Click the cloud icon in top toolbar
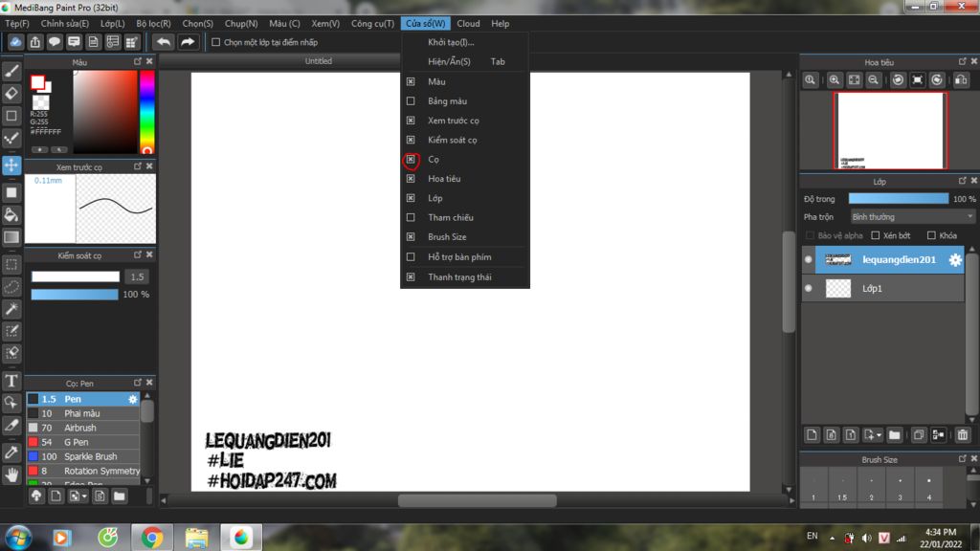Viewport: 980px width, 551px height. pos(15,42)
